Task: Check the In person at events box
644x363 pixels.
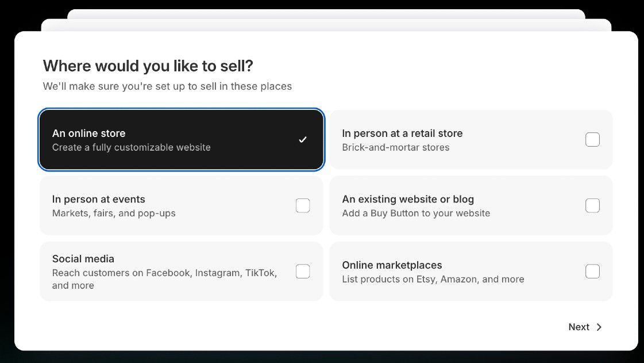Action: coord(303,205)
